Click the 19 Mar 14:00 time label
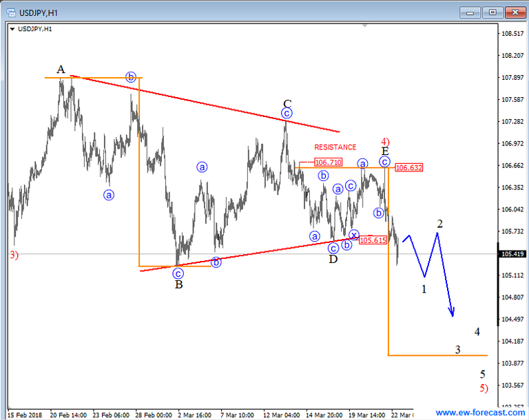This screenshot has width=529, height=420. 366,415
